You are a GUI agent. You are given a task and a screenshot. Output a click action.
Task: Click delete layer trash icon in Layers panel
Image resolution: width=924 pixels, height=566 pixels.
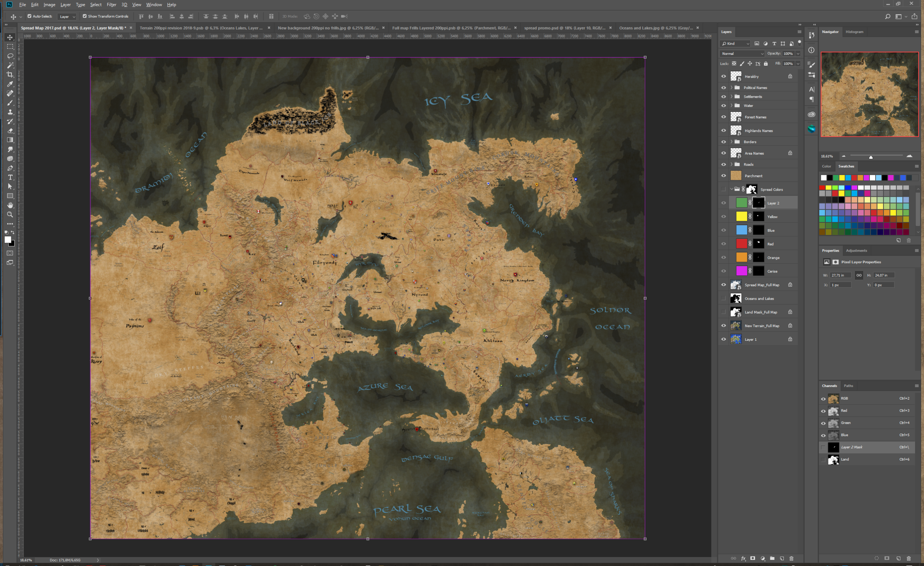[792, 558]
